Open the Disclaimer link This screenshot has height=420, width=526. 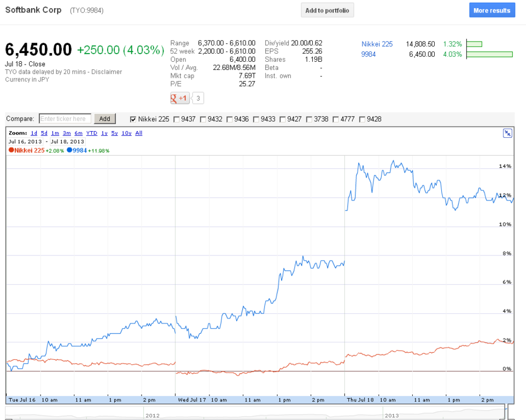pos(106,72)
